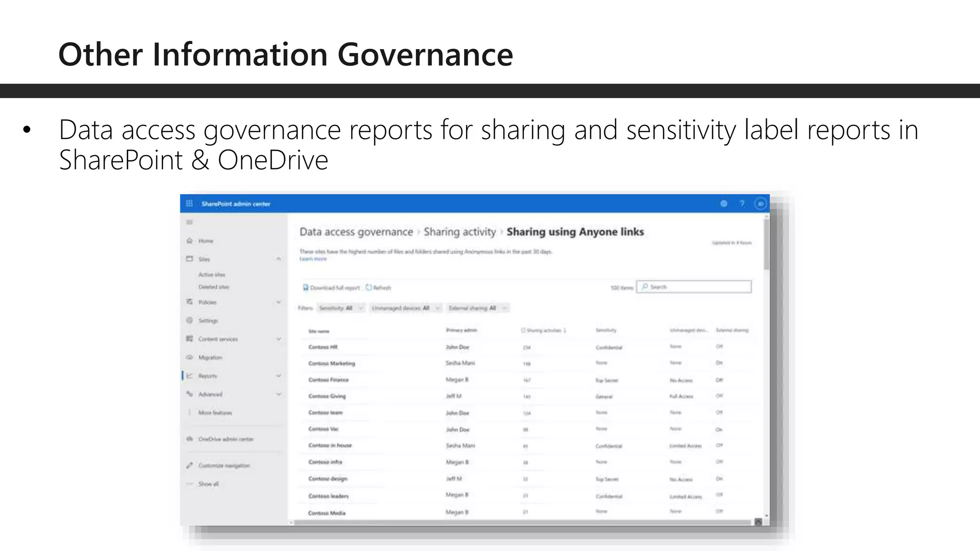Open the help question mark icon
The image size is (980, 551).
coord(742,204)
